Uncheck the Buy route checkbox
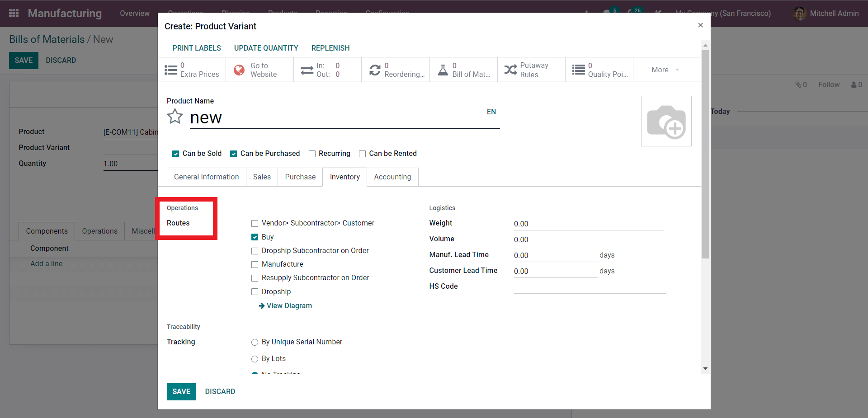Image resolution: width=868 pixels, height=418 pixels. (255, 237)
